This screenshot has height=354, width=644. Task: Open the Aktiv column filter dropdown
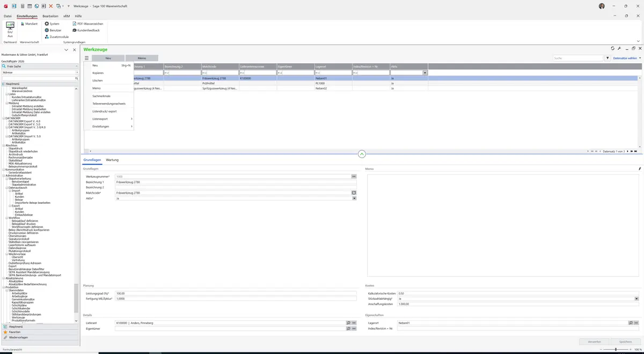pyautogui.click(x=425, y=72)
